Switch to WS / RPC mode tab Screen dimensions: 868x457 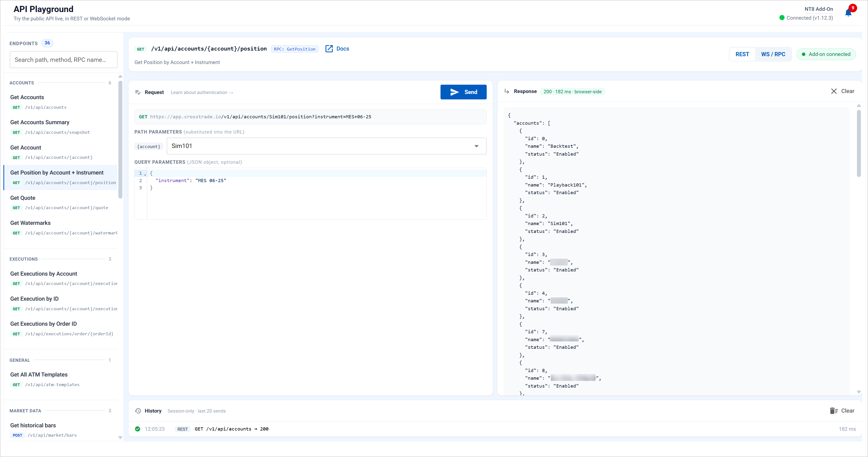coord(773,54)
